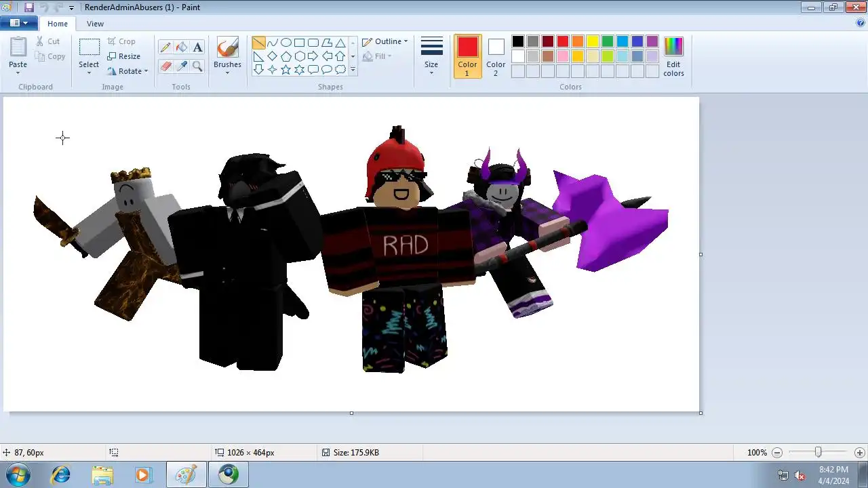Switch to the View tab

pos(95,24)
